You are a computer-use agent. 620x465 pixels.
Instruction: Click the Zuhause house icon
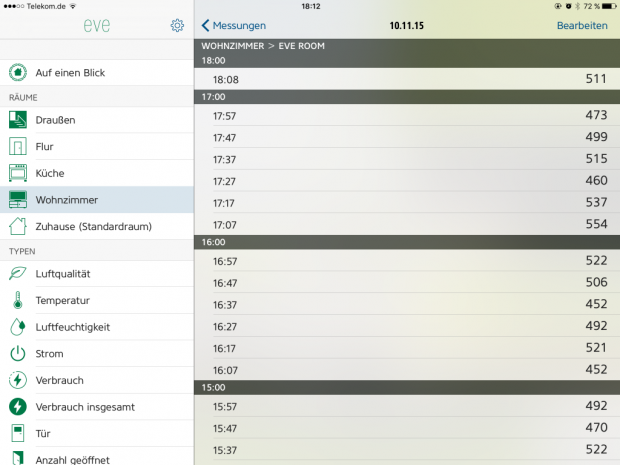pyautogui.click(x=18, y=226)
